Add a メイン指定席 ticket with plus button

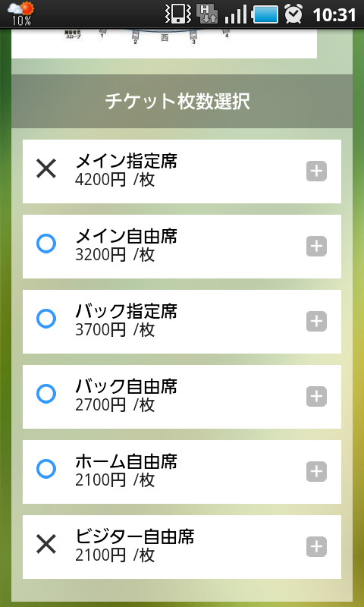click(x=316, y=171)
